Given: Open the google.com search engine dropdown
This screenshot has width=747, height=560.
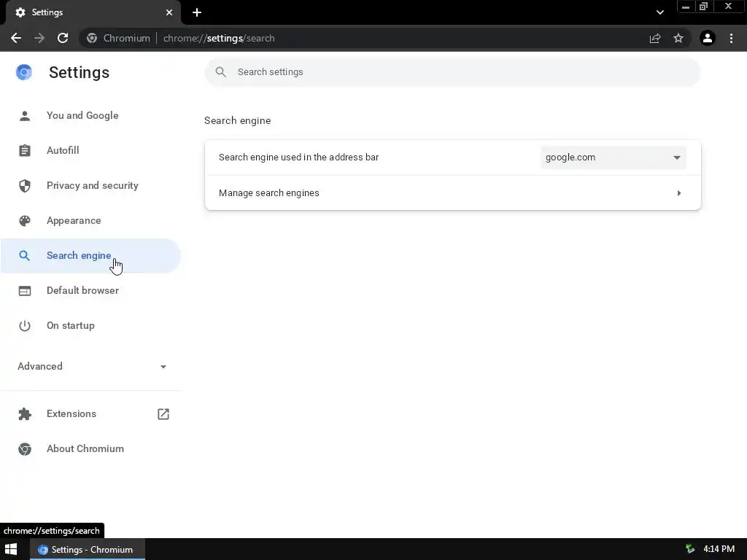Looking at the screenshot, I should pos(614,157).
